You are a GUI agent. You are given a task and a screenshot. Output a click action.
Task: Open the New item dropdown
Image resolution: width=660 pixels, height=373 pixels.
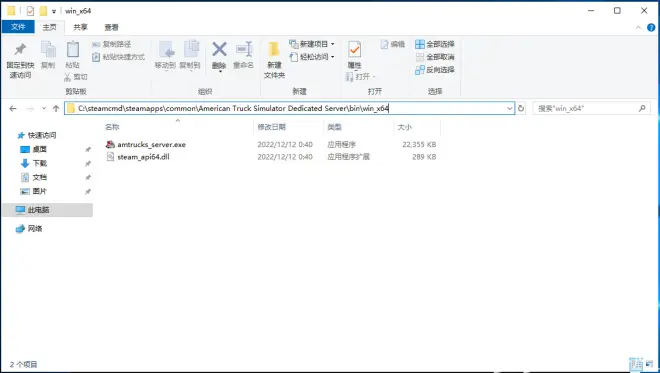pyautogui.click(x=312, y=44)
